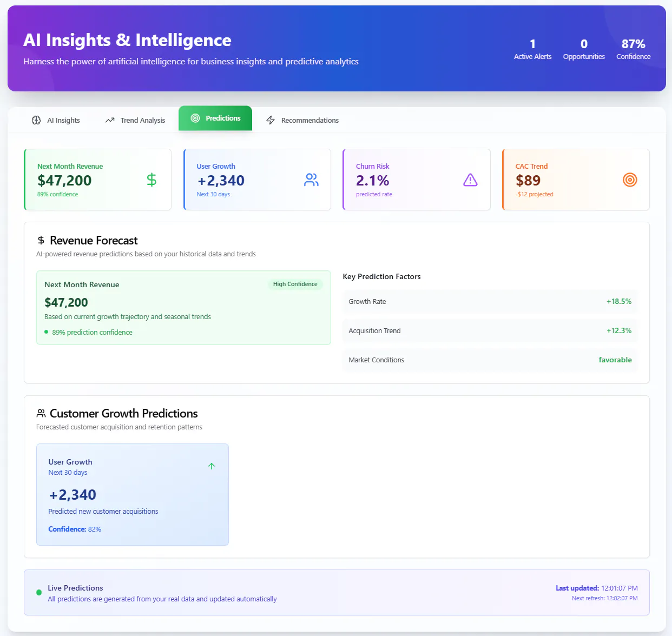Click the Market Conditions favorable row
Viewport: 672px width, 636px height.
pyautogui.click(x=490, y=360)
